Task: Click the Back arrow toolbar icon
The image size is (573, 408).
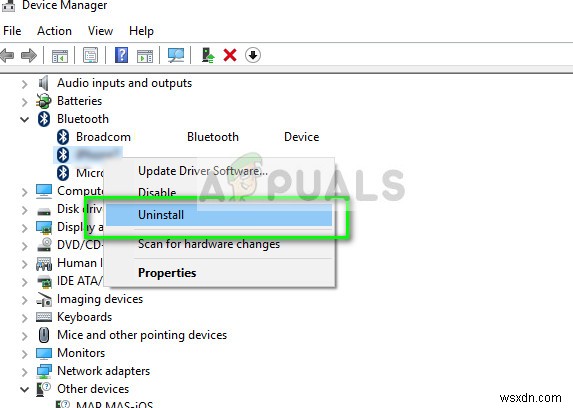Action: (7, 56)
